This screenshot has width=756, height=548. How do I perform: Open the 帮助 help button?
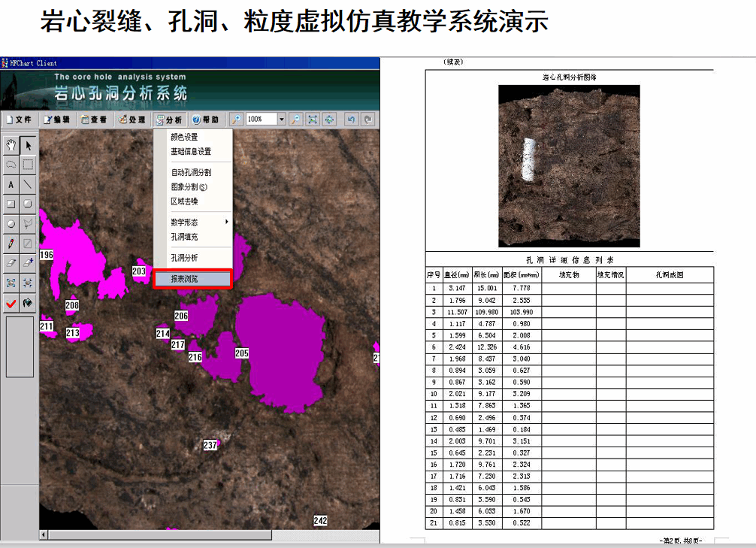(x=205, y=120)
